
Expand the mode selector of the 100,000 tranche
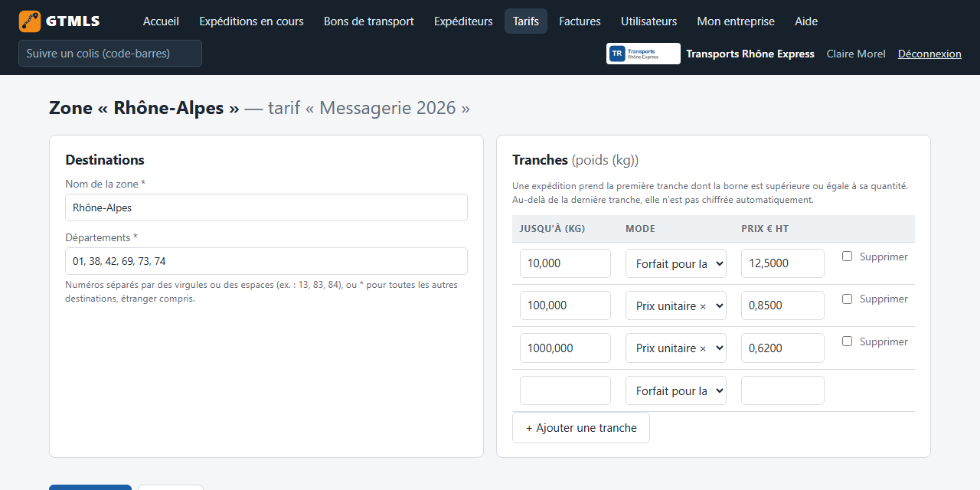coord(676,305)
